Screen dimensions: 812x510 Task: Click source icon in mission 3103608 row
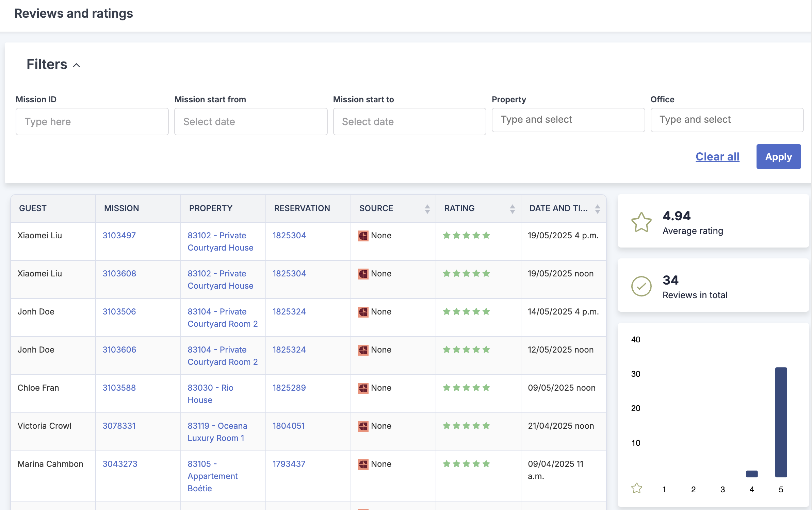click(363, 274)
